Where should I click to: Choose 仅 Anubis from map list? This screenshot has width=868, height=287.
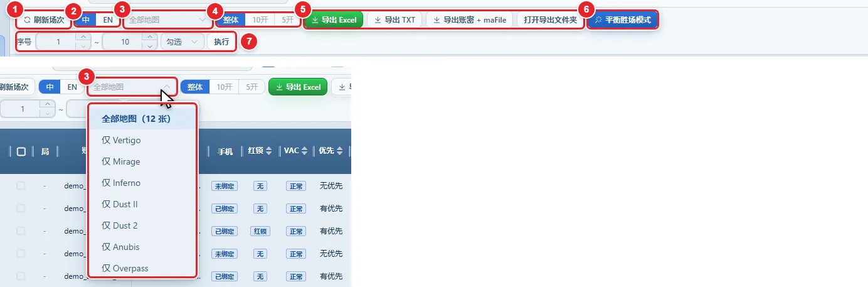142,247
